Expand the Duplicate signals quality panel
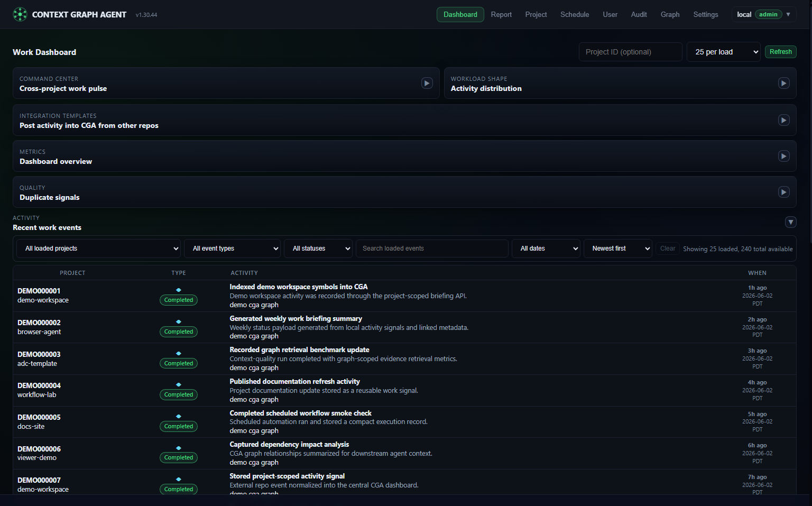The width and height of the screenshot is (812, 506). pyautogui.click(x=784, y=192)
